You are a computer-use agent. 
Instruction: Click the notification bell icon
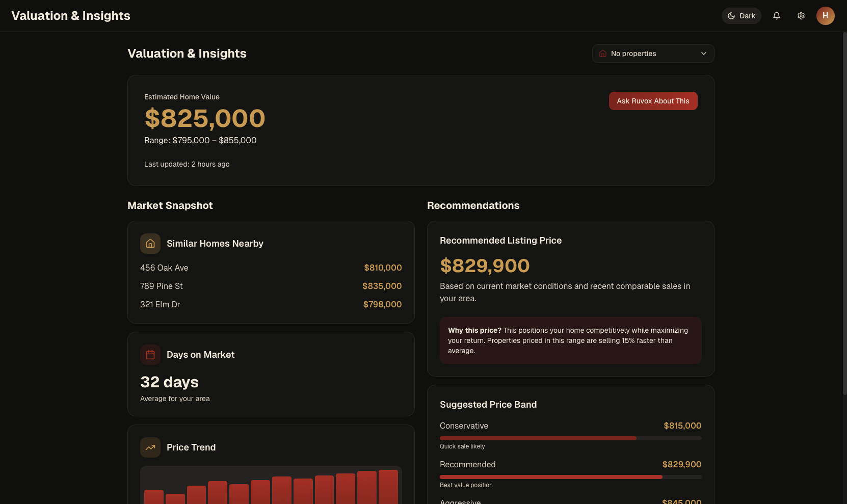pos(776,16)
